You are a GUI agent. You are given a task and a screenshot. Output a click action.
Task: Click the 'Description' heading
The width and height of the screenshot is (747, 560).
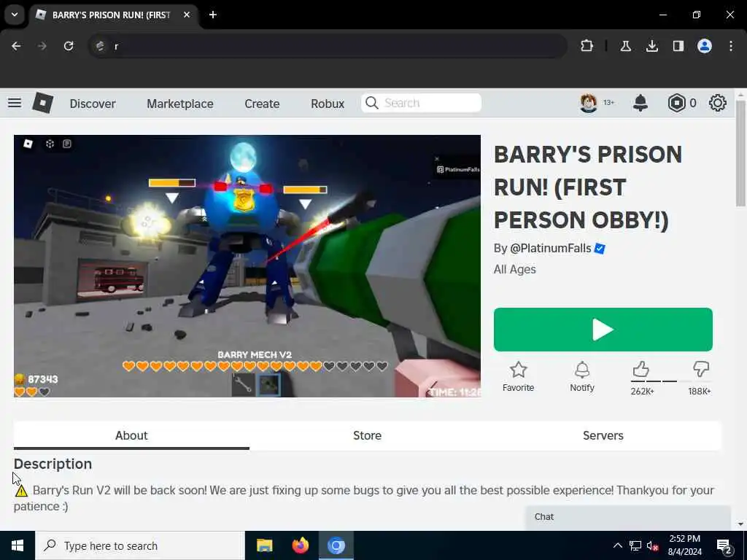coord(53,464)
